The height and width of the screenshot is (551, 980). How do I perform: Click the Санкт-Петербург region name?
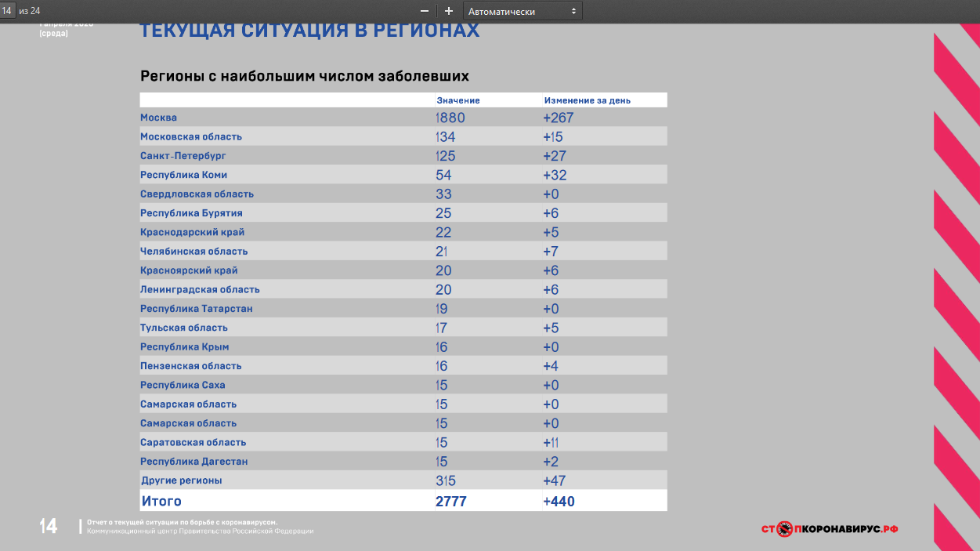point(183,156)
